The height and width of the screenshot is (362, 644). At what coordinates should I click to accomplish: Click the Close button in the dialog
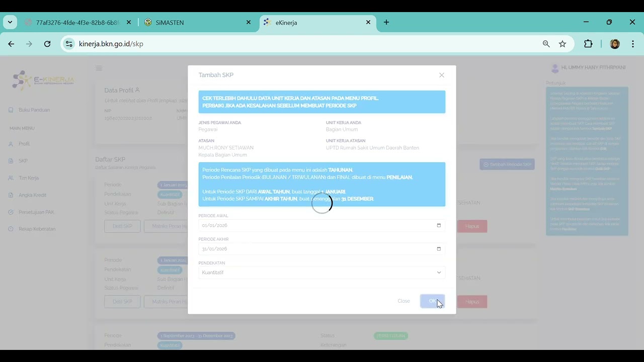pos(404,301)
